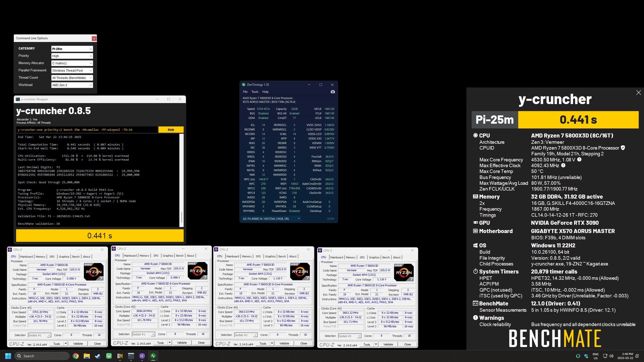Open the Memory Allocator dropdown
The width and height of the screenshot is (644, 362).
point(72,63)
